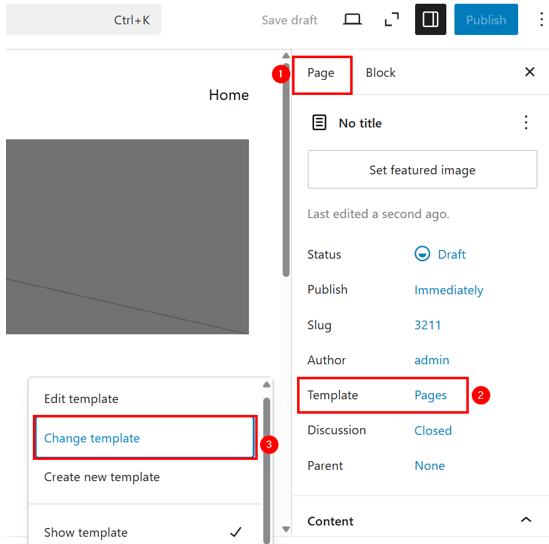
Task: Click the Slug label text
Action: tap(319, 325)
